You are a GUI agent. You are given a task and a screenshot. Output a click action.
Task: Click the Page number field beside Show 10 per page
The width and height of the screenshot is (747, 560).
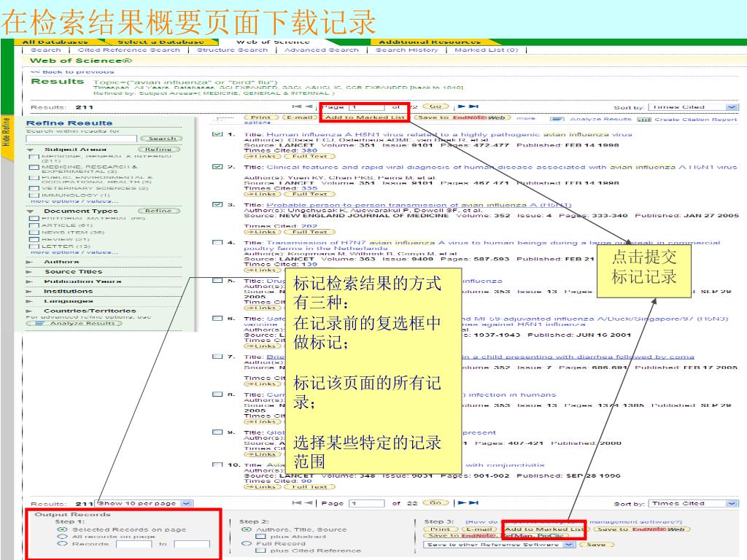pyautogui.click(x=367, y=503)
